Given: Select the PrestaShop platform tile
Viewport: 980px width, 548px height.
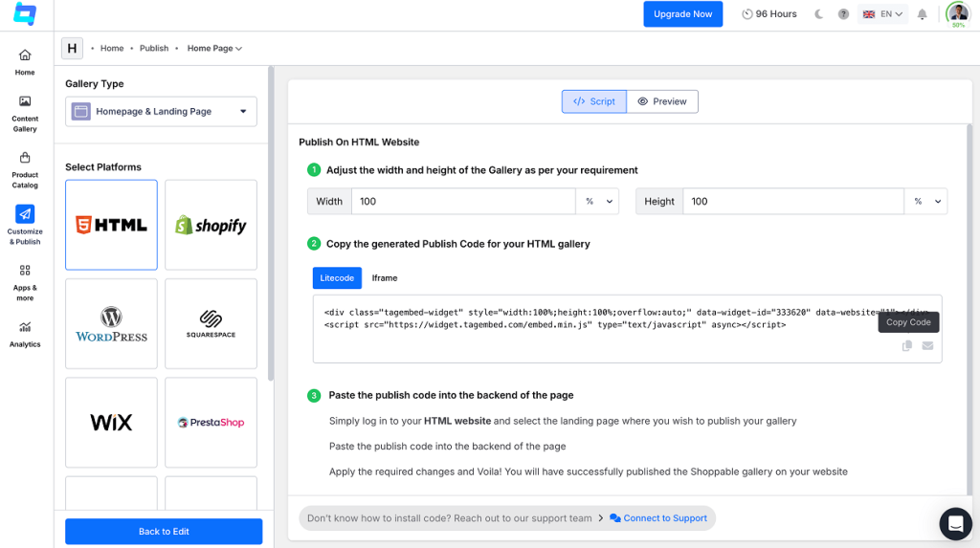Looking at the screenshot, I should click(211, 423).
